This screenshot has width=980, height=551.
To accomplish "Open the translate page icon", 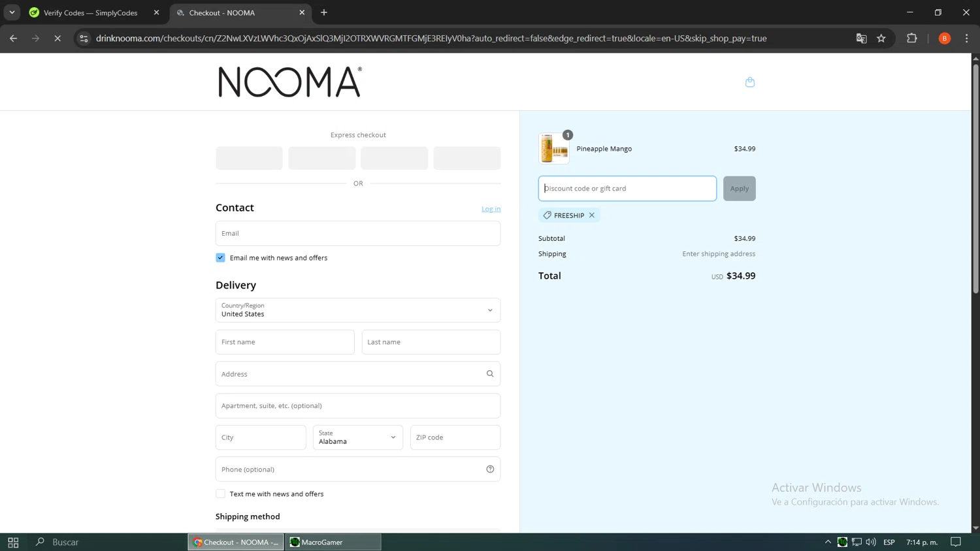I will pyautogui.click(x=862, y=39).
